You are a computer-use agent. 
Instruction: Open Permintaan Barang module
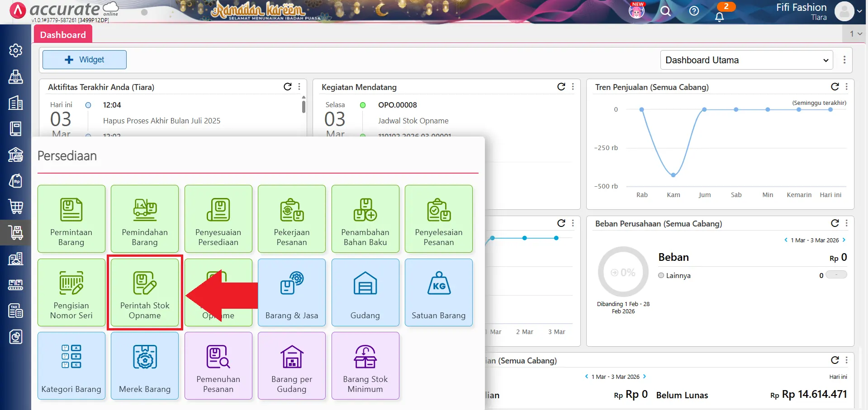71,219
